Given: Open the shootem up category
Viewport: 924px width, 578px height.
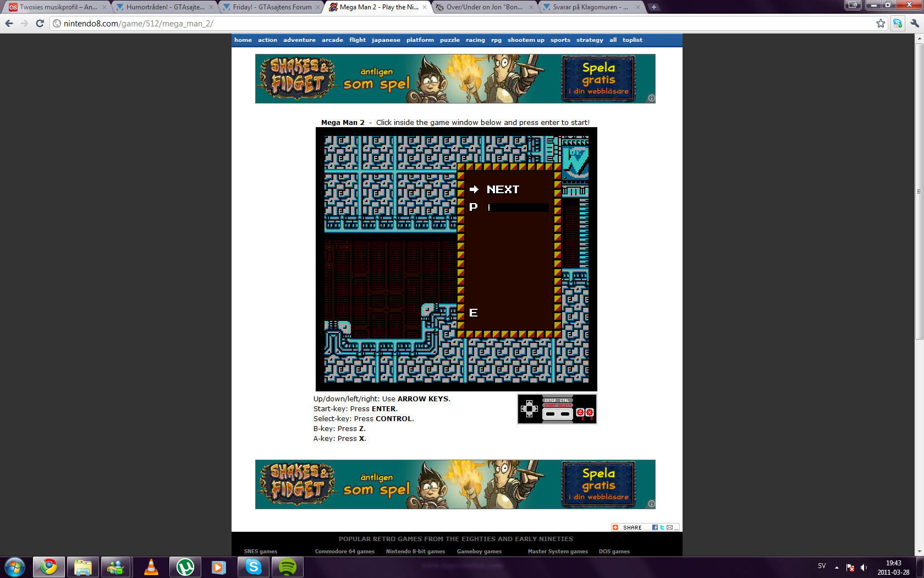Looking at the screenshot, I should 526,40.
